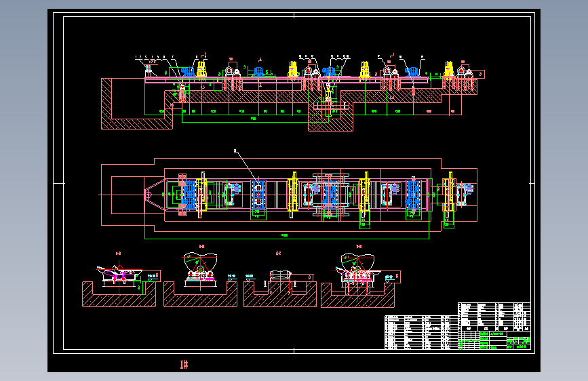This screenshot has width=588, height=381.
Task: Click the long green dimension line under plan view
Action: (287, 239)
